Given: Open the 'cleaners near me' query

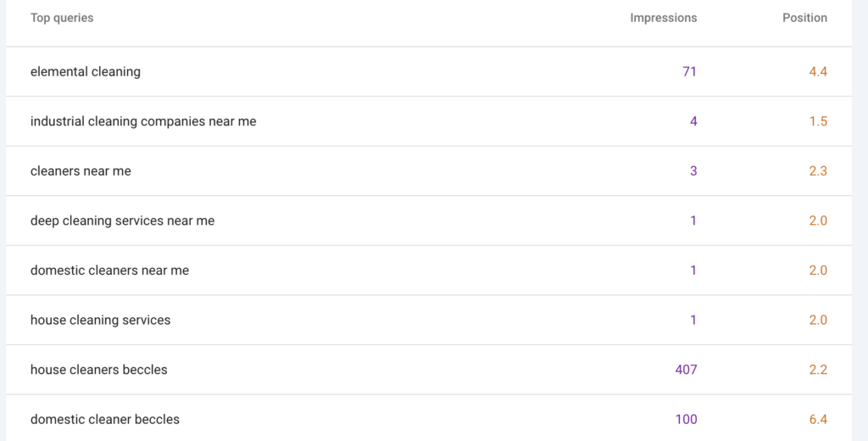Looking at the screenshot, I should (x=81, y=171).
